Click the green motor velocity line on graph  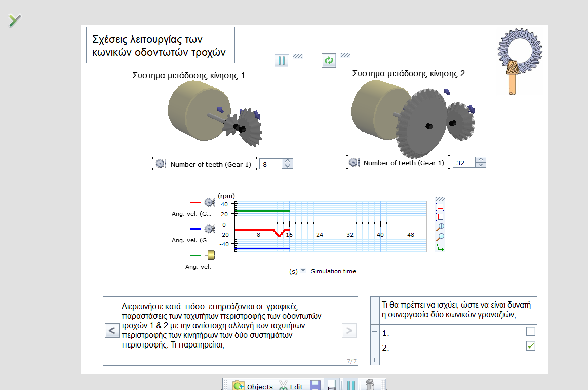(x=262, y=211)
